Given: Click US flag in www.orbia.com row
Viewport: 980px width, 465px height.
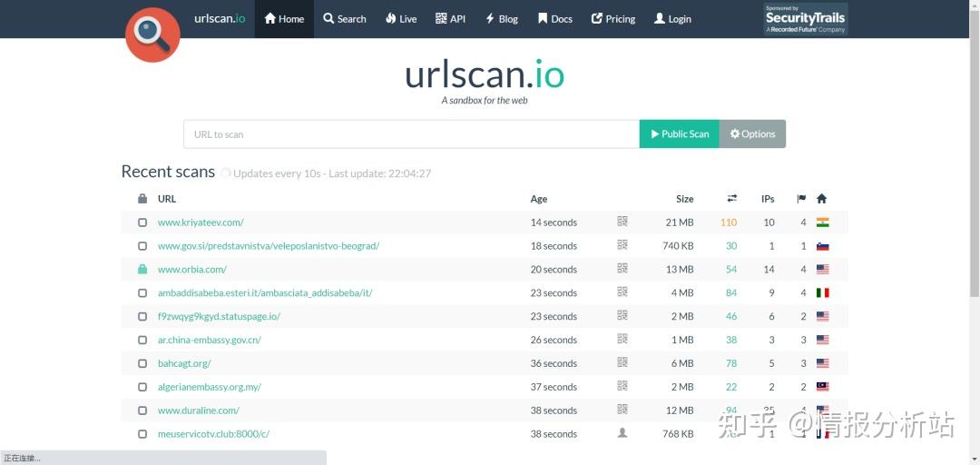Looking at the screenshot, I should click(822, 269).
